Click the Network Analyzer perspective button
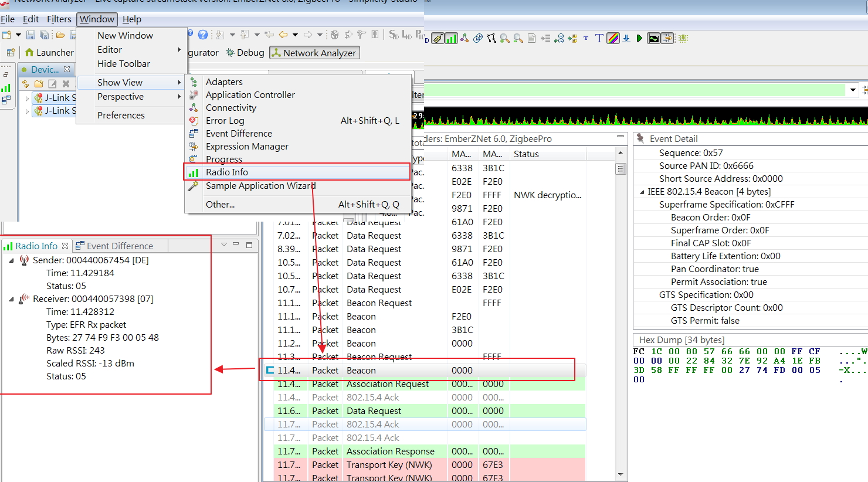Screen dimensions: 868x482 [x=314, y=52]
